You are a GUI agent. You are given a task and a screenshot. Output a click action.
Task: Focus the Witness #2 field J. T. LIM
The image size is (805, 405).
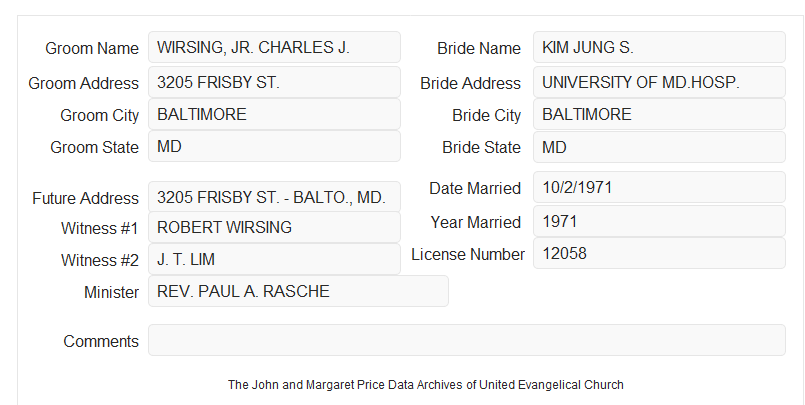pyautogui.click(x=274, y=259)
